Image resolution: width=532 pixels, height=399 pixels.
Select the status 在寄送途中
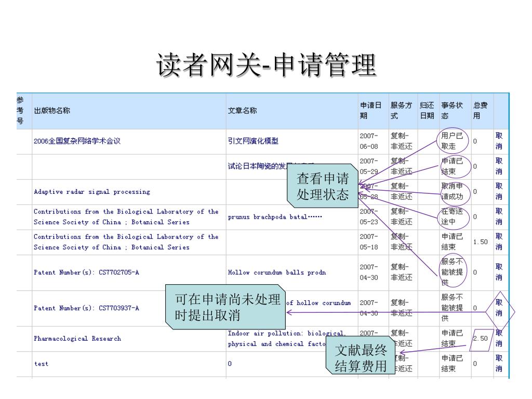point(452,217)
